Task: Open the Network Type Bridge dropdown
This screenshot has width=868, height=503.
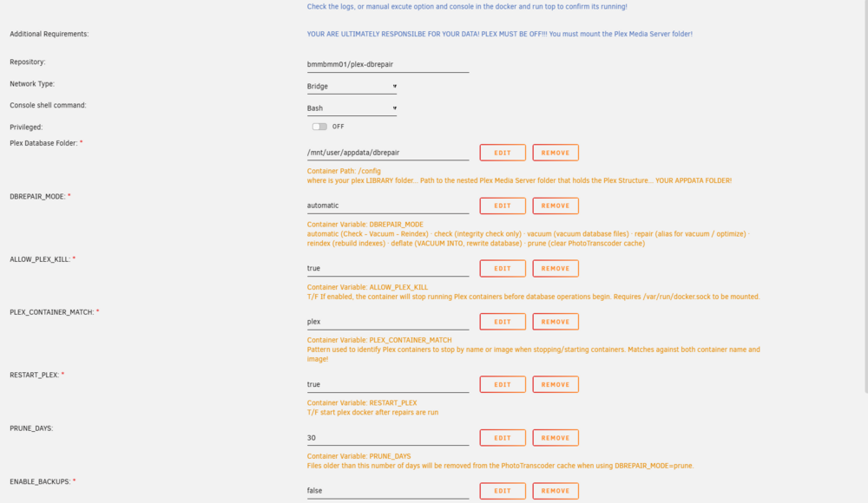Action: pyautogui.click(x=352, y=87)
